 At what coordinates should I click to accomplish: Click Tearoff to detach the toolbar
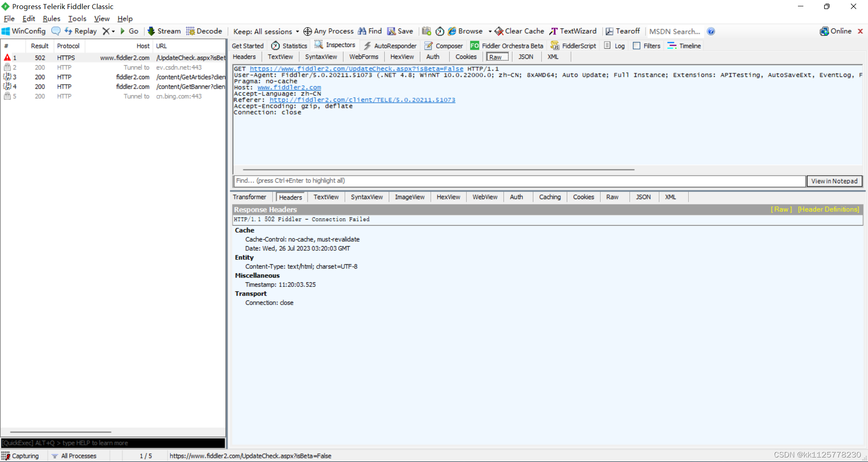(623, 31)
